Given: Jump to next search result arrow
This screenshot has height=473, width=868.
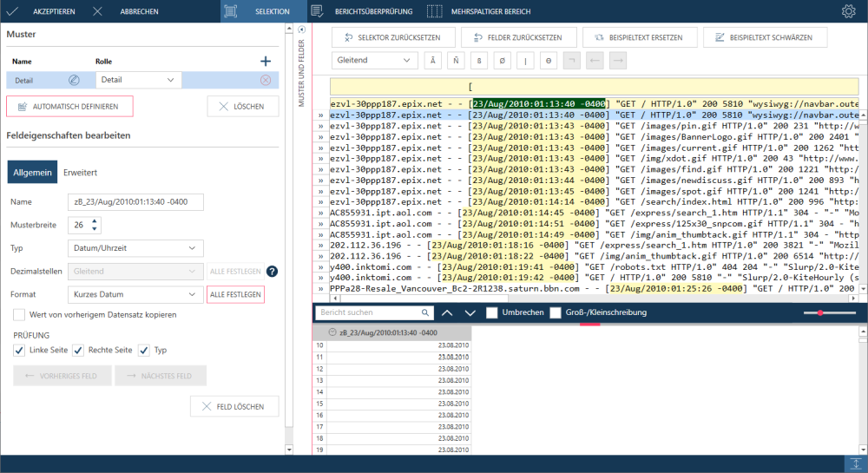Looking at the screenshot, I should point(470,312).
